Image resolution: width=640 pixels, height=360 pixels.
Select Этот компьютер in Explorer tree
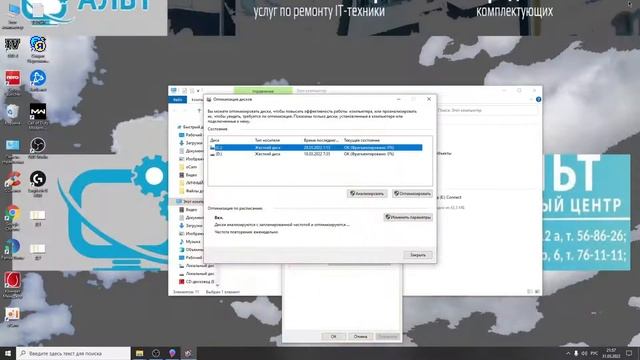(189, 202)
